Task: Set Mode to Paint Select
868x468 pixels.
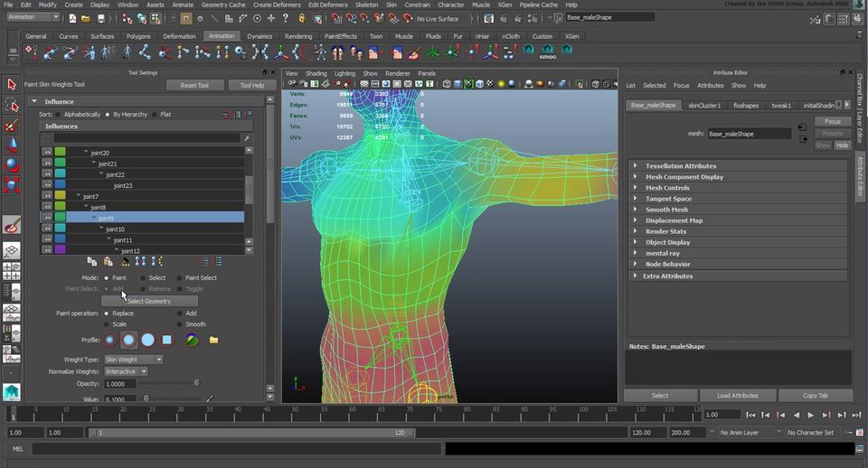Action: [179, 277]
